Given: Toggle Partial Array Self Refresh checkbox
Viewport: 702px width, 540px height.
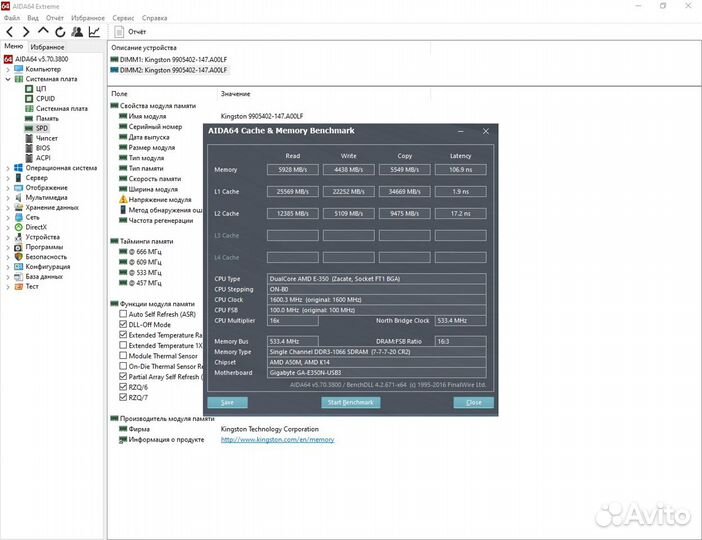Looking at the screenshot, I should [123, 376].
